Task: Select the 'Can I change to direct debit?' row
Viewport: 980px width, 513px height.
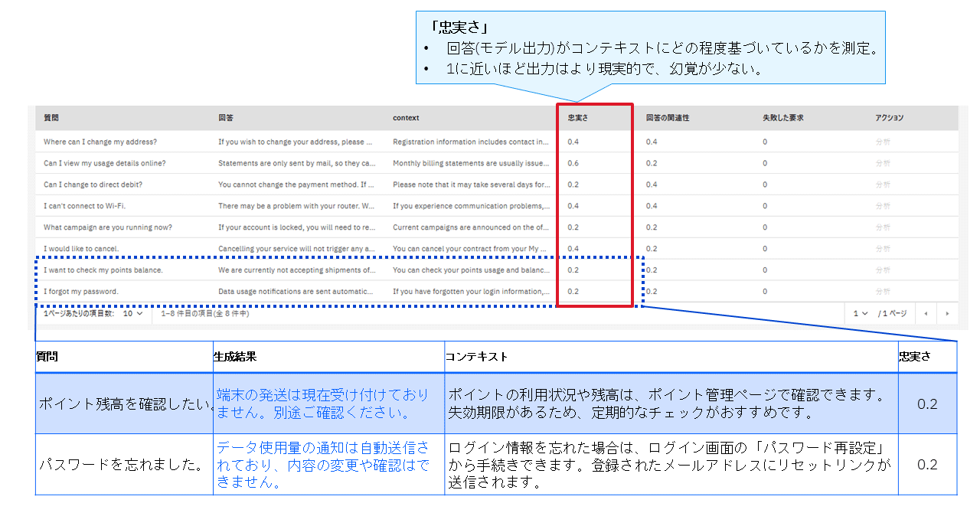Action: (93, 185)
